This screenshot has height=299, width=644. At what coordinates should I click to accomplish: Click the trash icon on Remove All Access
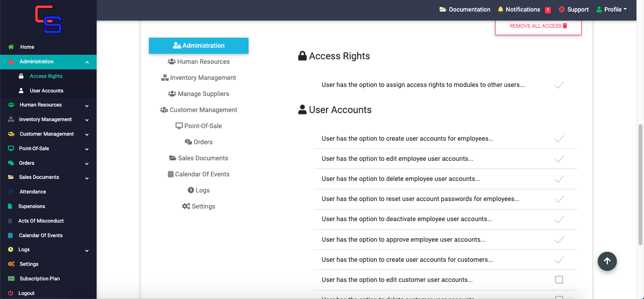pyautogui.click(x=565, y=26)
